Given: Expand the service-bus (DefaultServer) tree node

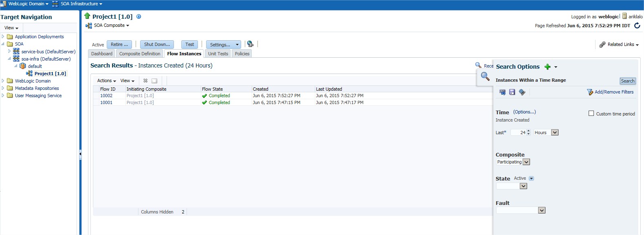Looking at the screenshot, I should [9, 51].
